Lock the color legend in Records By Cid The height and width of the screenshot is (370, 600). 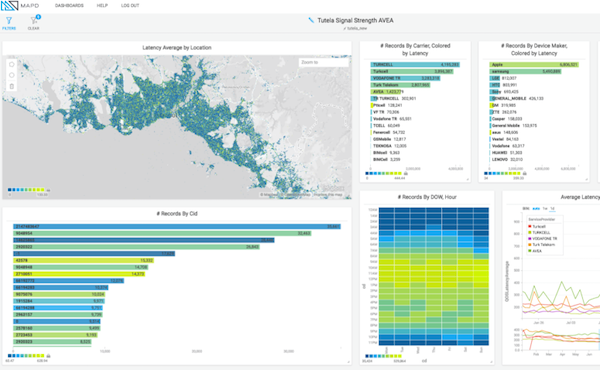[48, 356]
